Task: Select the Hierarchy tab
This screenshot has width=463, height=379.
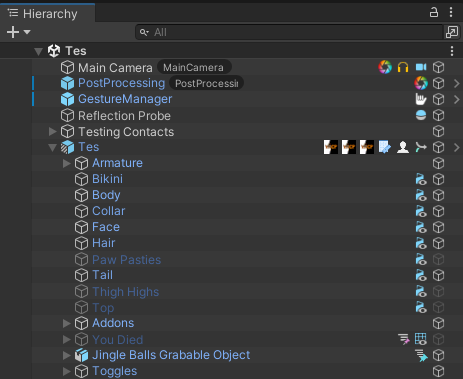Action: click(47, 14)
